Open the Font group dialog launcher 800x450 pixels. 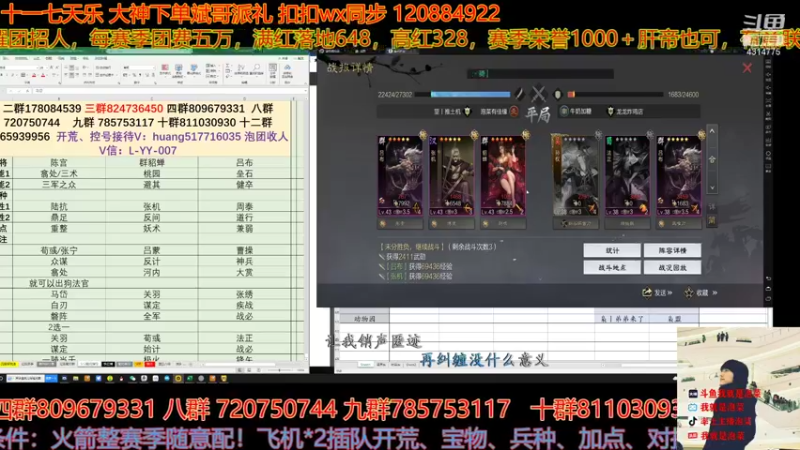pyautogui.click(x=60, y=83)
